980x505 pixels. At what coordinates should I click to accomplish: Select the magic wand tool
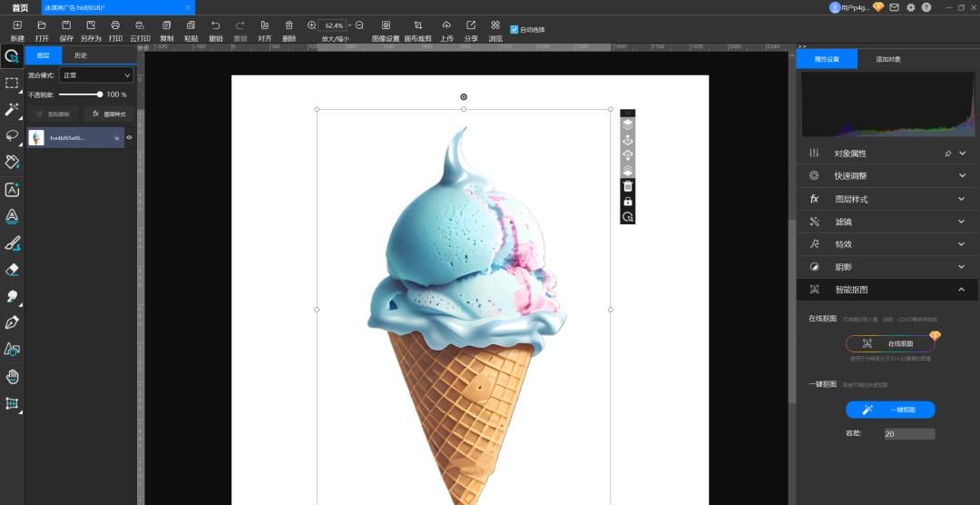coord(12,110)
